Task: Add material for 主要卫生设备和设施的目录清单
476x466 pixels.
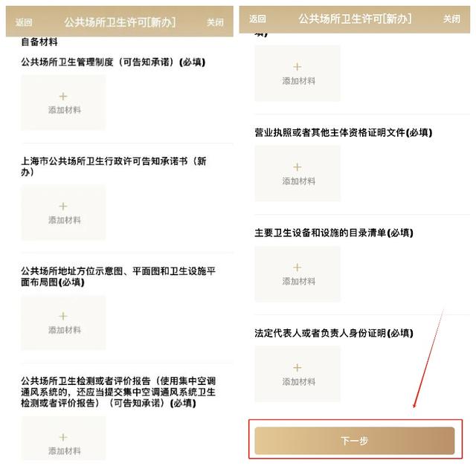Action: (297, 274)
